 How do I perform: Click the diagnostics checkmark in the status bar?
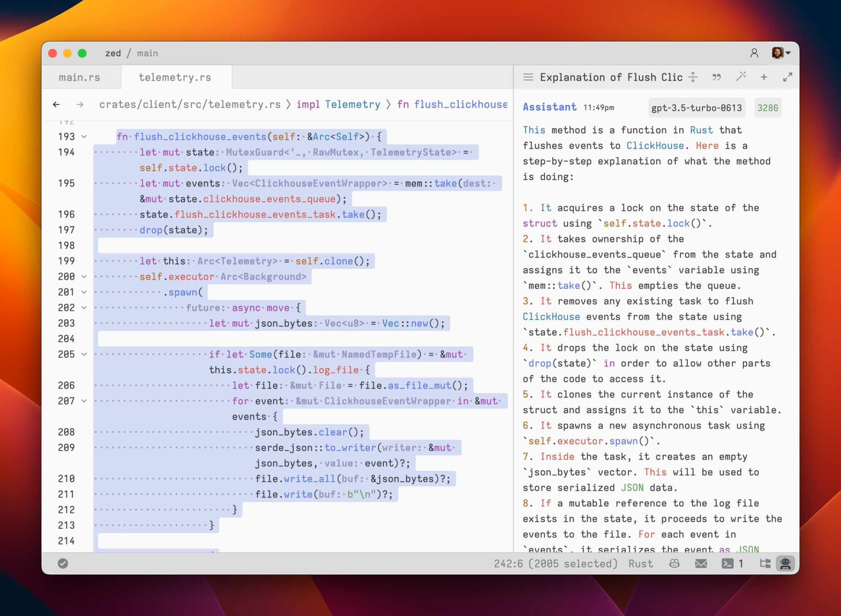point(63,563)
